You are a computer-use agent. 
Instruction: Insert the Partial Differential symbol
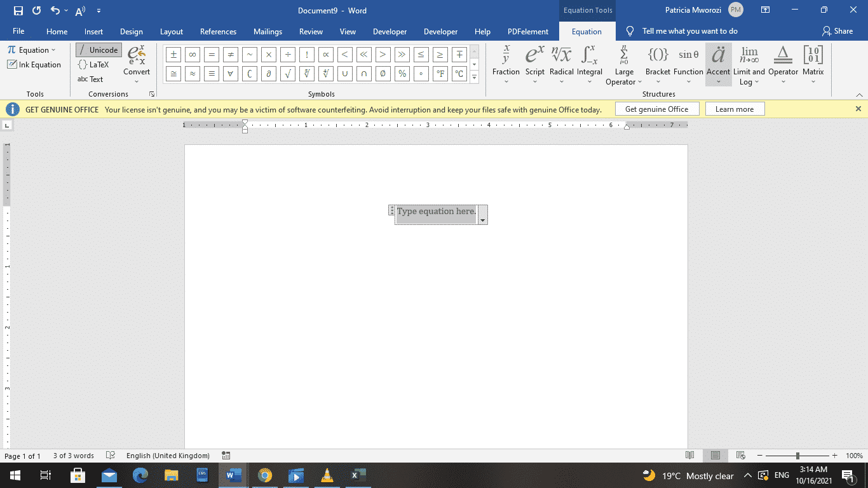pos(268,74)
